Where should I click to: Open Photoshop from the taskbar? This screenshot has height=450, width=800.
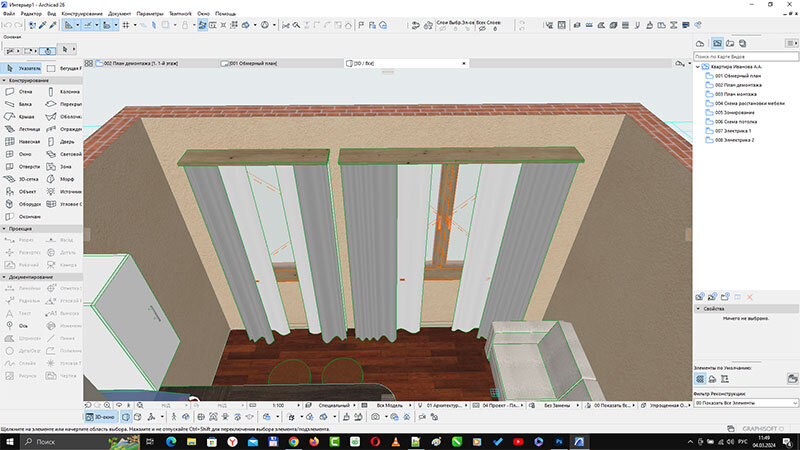(x=559, y=442)
